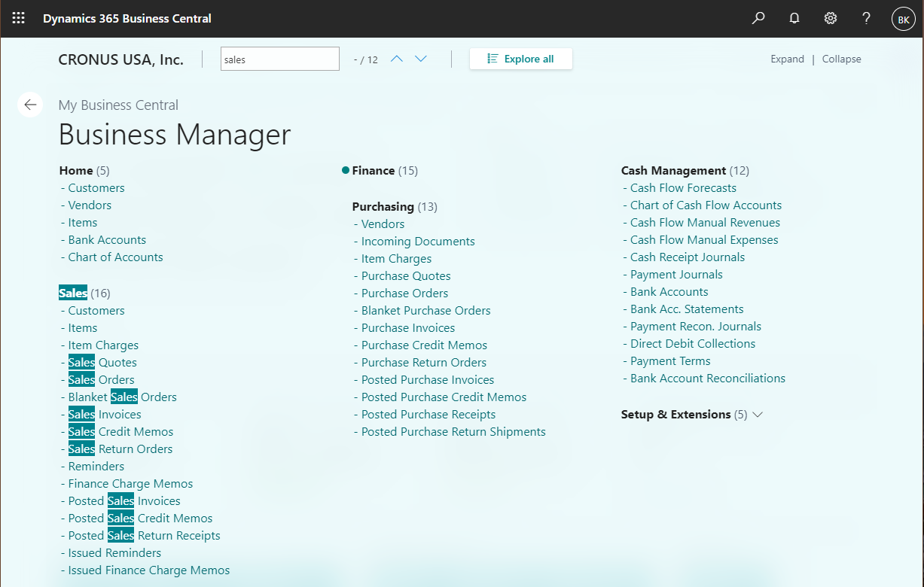Open Sales Orders link
The image size is (924, 587).
tap(102, 380)
